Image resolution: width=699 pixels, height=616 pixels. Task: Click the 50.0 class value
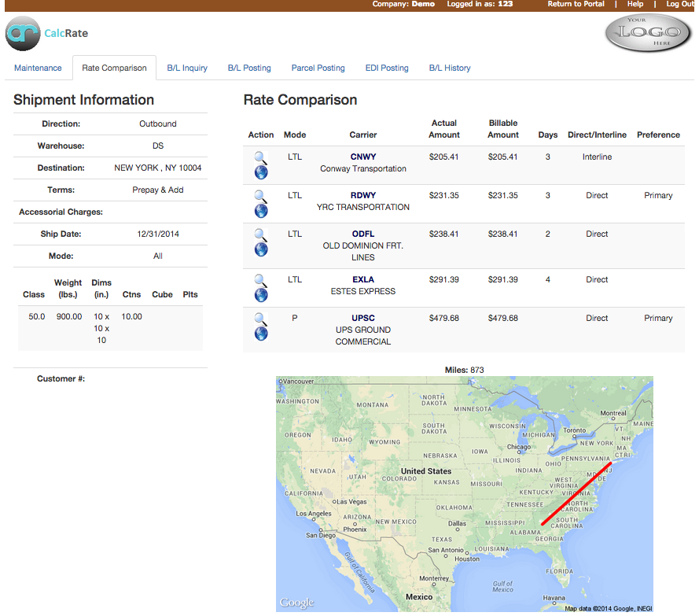click(36, 316)
